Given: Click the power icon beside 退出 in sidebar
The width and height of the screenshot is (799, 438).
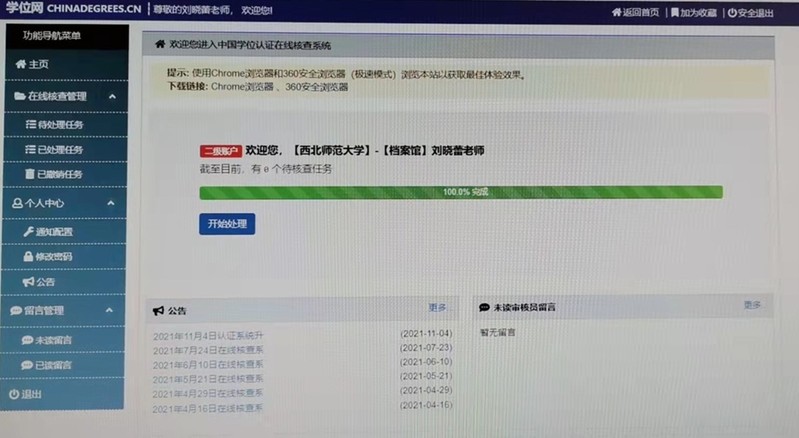Looking at the screenshot, I should [x=14, y=394].
